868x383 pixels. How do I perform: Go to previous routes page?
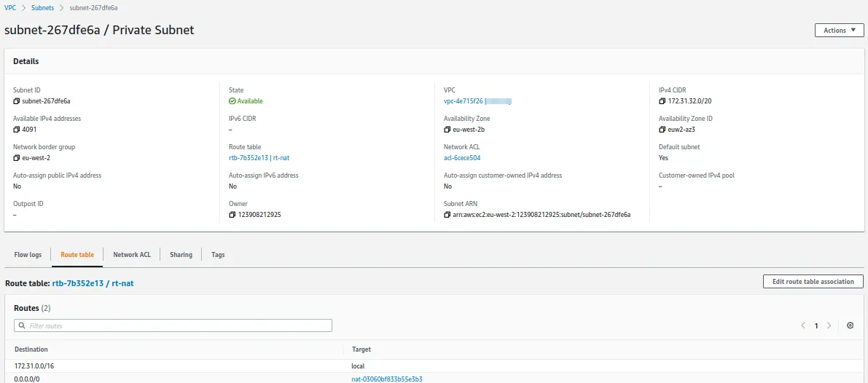[x=803, y=325]
